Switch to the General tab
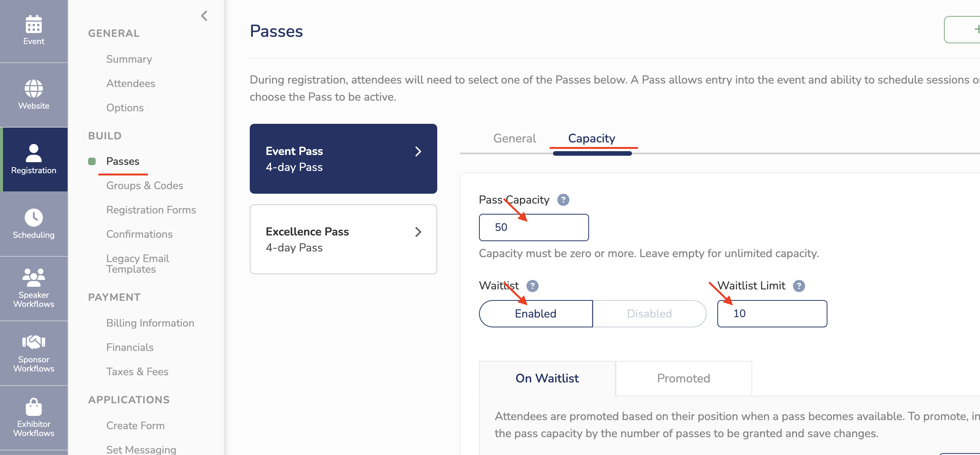Viewport: 980px width, 455px height. point(514,138)
